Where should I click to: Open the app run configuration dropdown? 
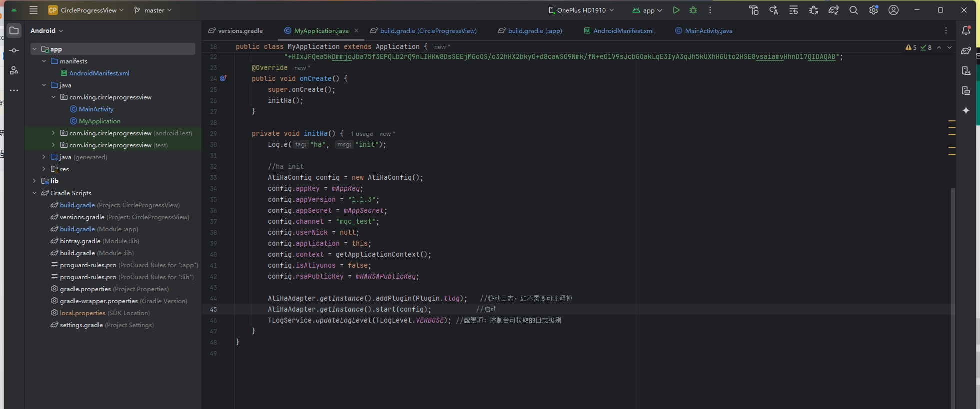coord(647,10)
